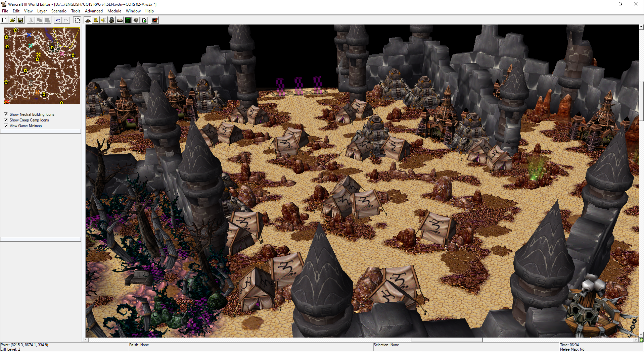Open the Advanced menu
The height and width of the screenshot is (352, 644).
point(94,11)
